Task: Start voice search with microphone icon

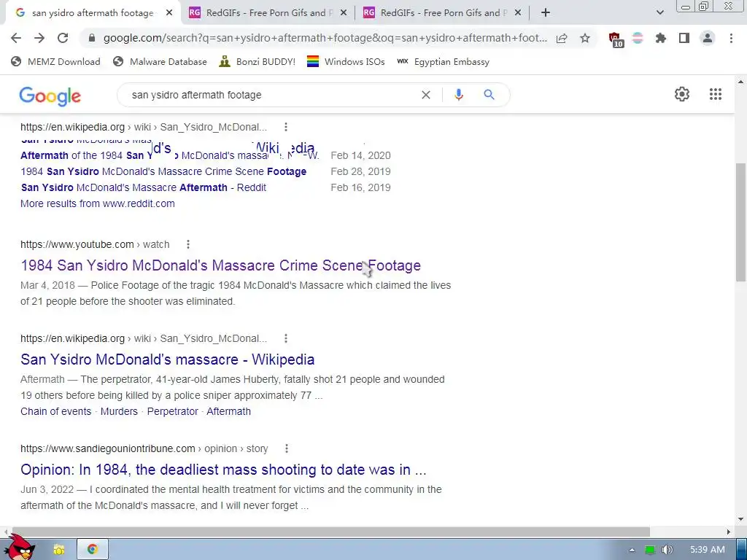Action: 459,95
